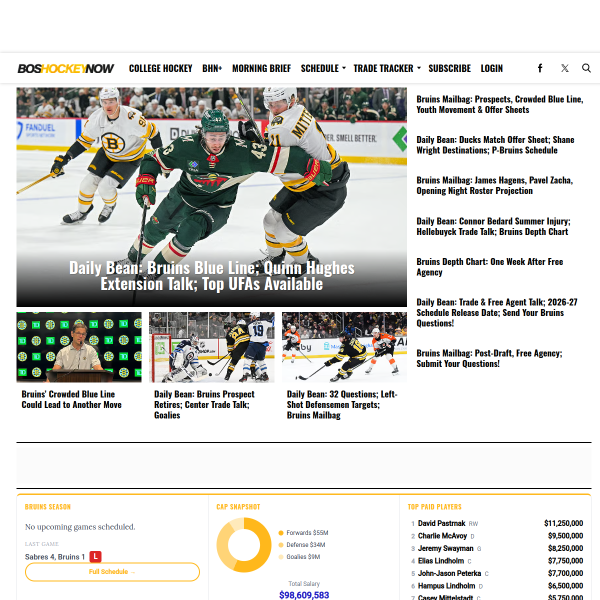Read Bruins Prospect Retires article

[204, 404]
